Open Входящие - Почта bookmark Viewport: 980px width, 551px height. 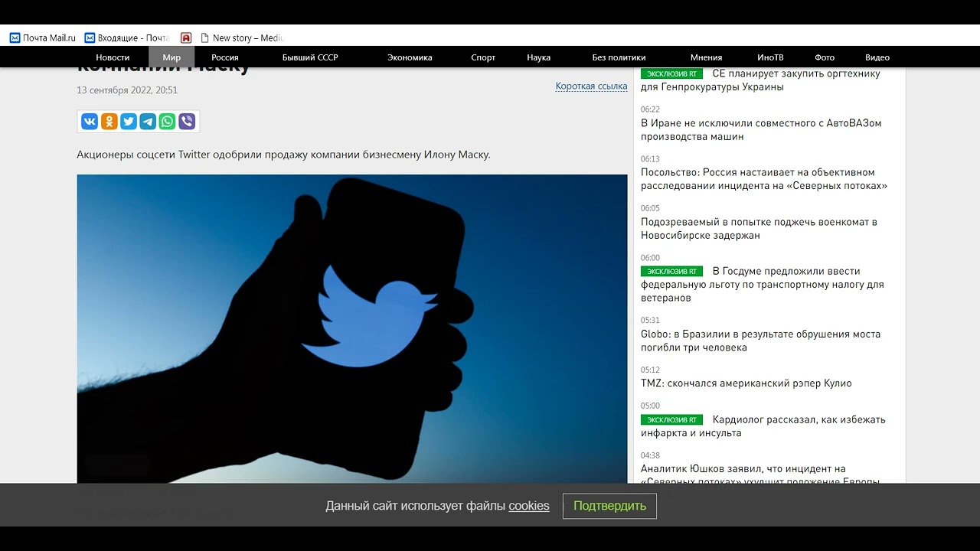coord(127,37)
